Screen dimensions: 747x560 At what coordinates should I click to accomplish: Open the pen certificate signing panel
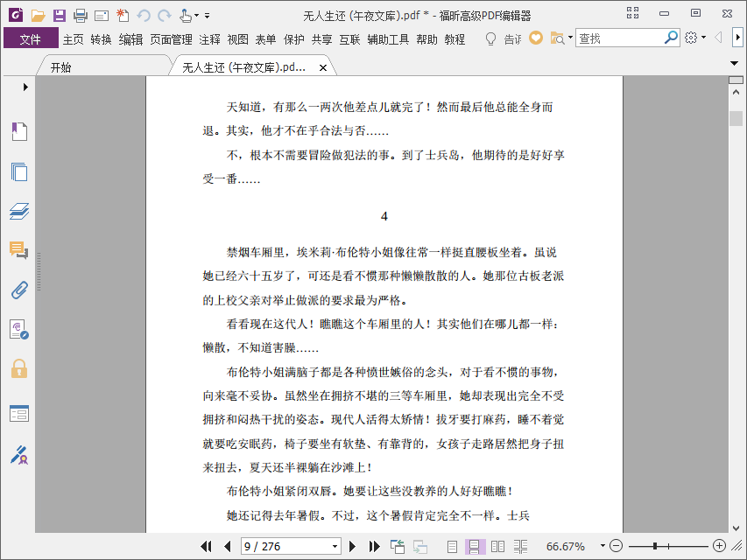click(x=19, y=455)
